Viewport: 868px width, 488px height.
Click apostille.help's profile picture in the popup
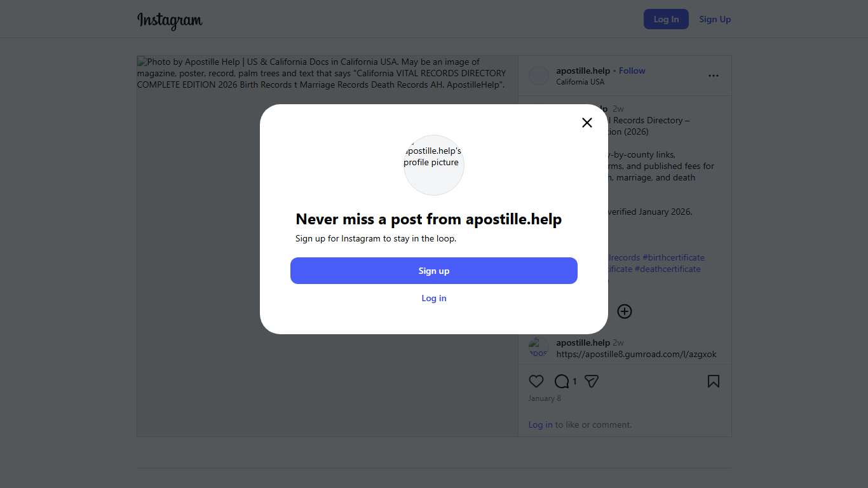[x=434, y=165]
